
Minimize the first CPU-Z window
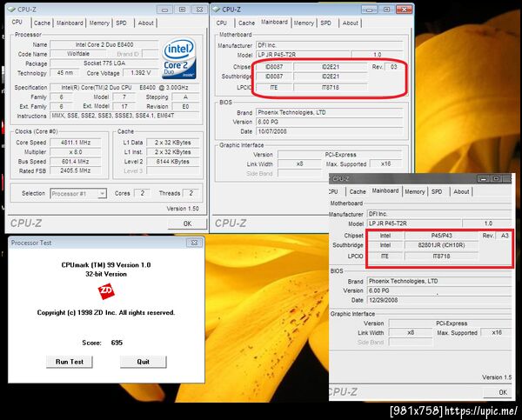(x=164, y=10)
